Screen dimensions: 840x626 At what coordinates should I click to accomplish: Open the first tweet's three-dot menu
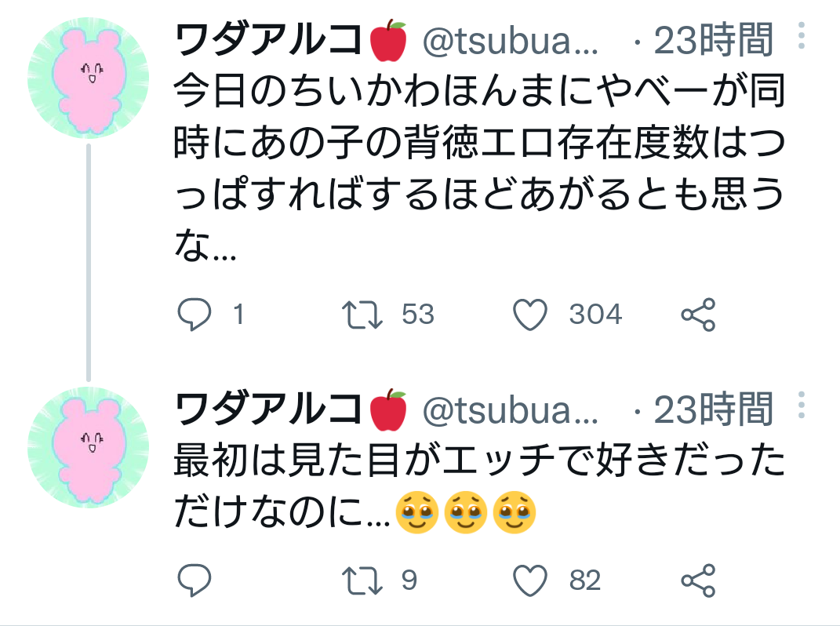(x=801, y=35)
